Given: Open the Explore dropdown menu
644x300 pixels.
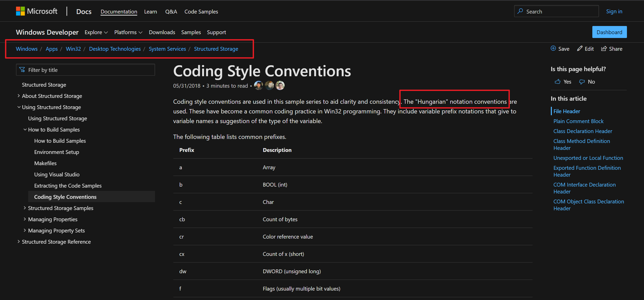Looking at the screenshot, I should (96, 32).
